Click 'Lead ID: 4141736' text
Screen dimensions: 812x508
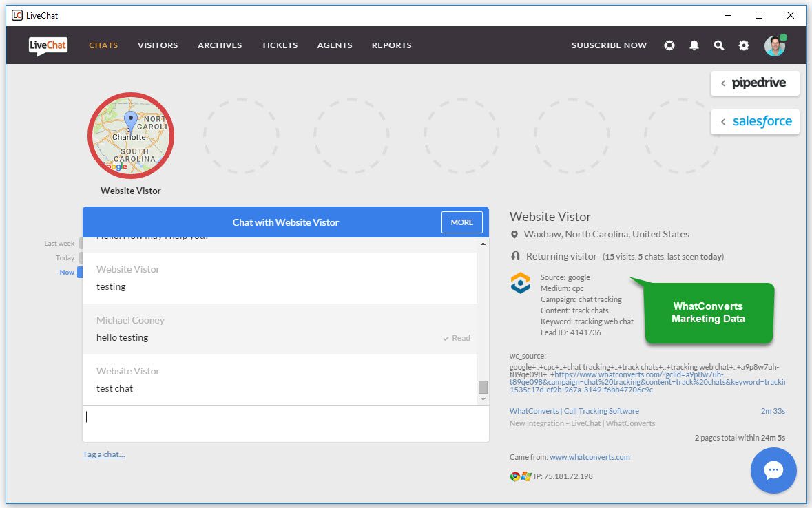[x=571, y=332]
